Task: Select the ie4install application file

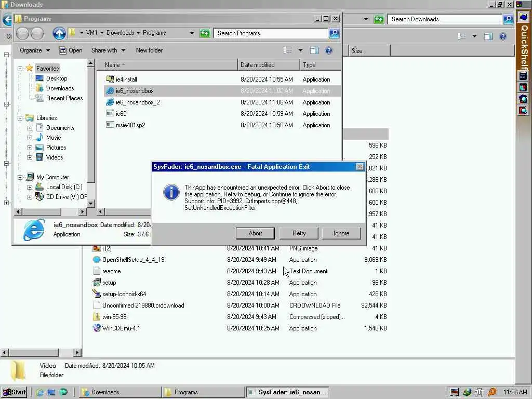Action: tap(222, 79)
